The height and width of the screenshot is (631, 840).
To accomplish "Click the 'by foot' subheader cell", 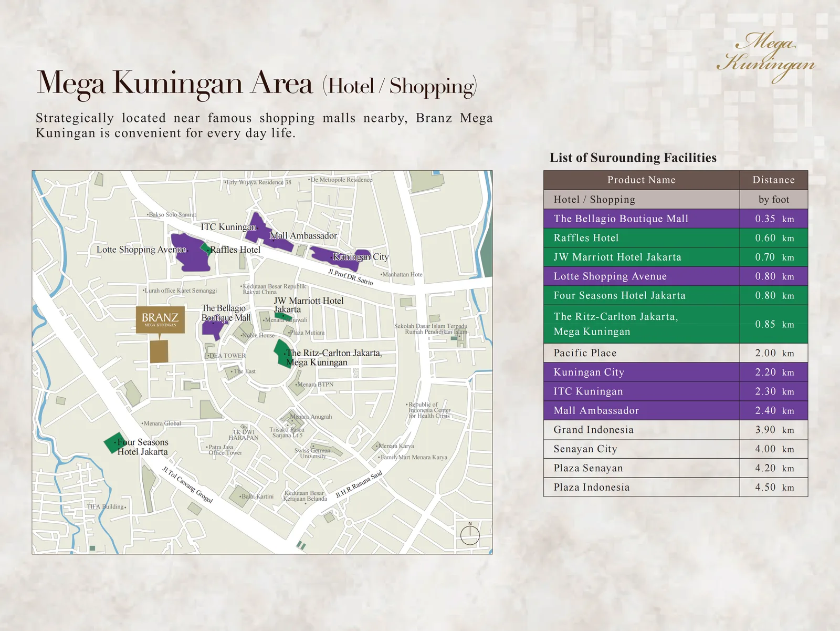I will click(x=774, y=199).
